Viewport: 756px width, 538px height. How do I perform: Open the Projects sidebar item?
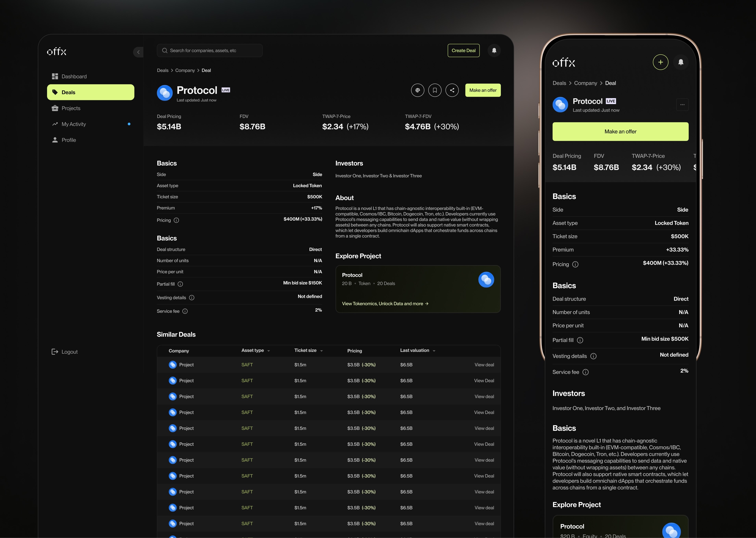pos(71,108)
